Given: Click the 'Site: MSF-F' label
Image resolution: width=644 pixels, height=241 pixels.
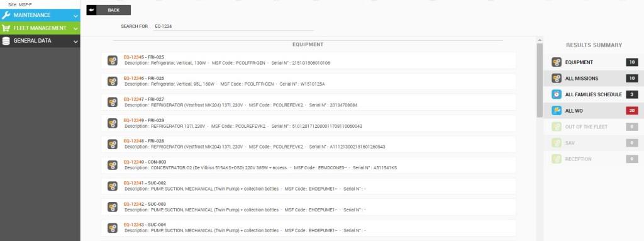Looking at the screenshot, I should 20,4.
